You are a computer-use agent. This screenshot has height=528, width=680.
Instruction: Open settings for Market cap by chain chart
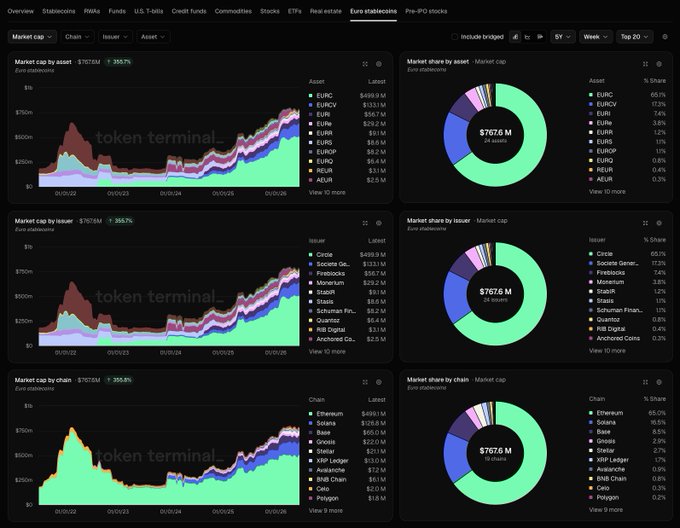[x=379, y=382]
